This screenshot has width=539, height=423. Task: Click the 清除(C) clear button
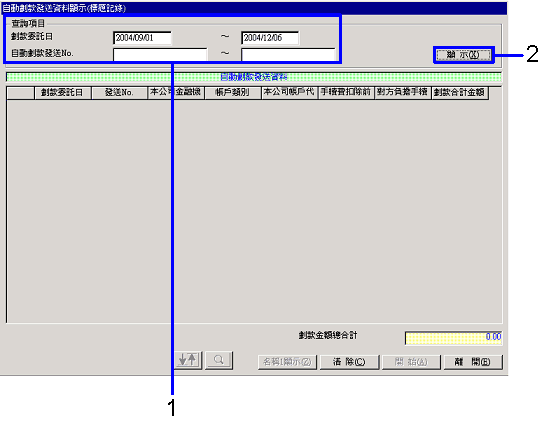(x=349, y=362)
